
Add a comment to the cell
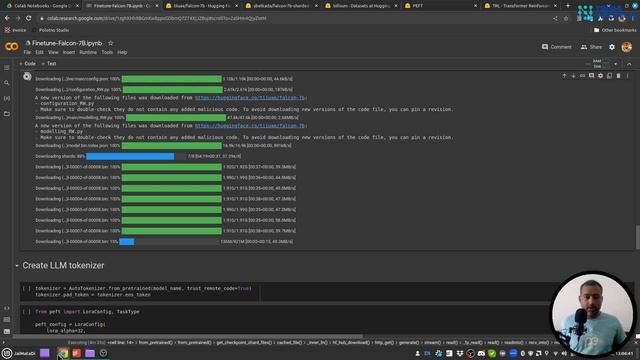pyautogui.click(x=591, y=76)
